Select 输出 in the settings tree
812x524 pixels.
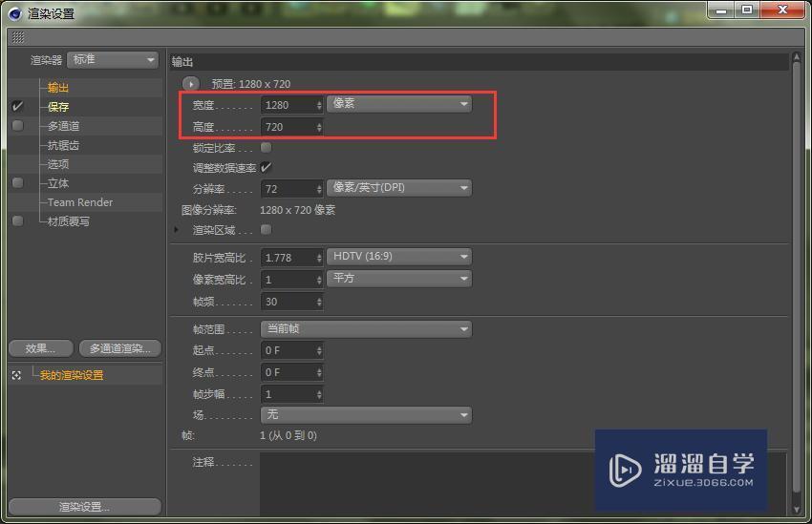point(58,88)
